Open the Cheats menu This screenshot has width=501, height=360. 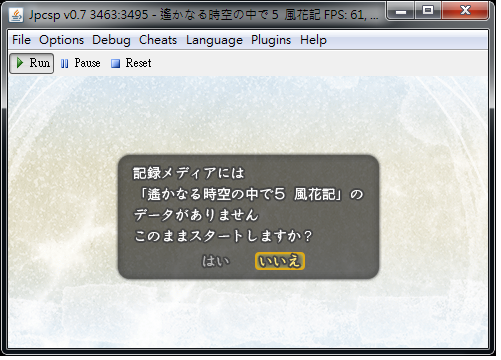click(158, 40)
